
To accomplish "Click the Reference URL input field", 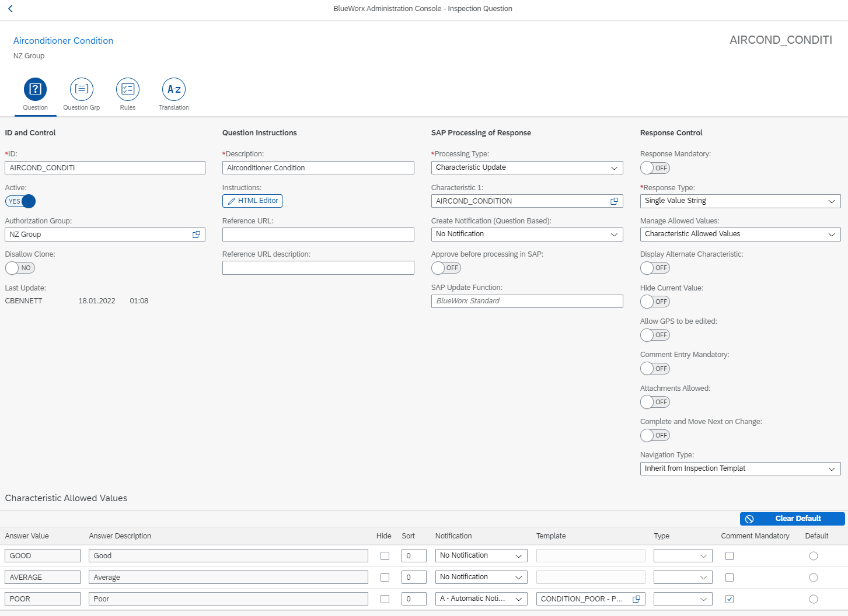I will (318, 235).
